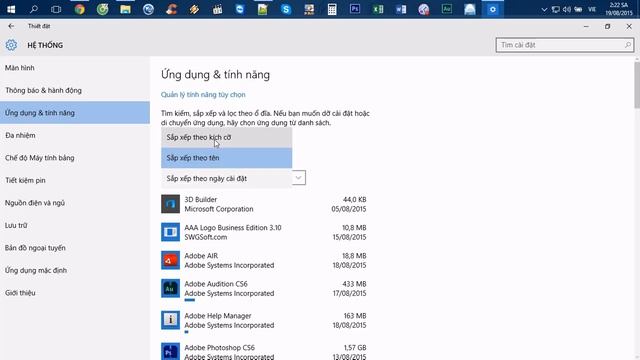
Task: Open File Explorer from the taskbar
Action: (125, 9)
